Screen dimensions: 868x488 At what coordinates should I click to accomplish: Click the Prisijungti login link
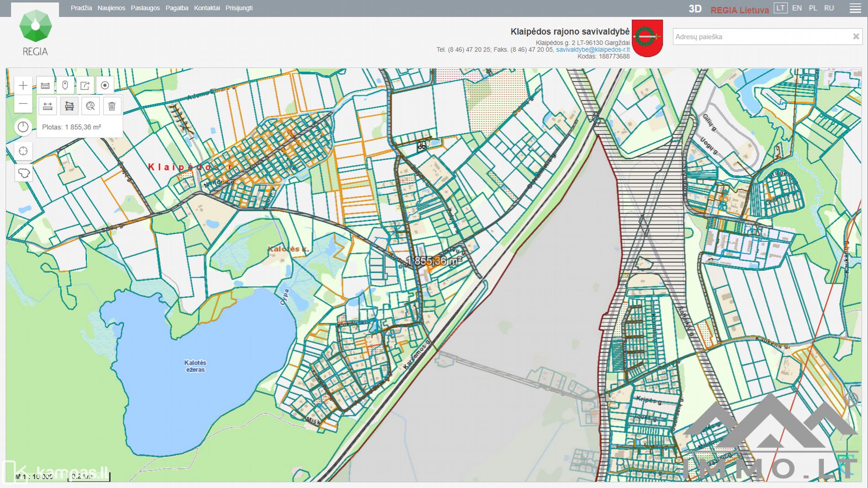click(x=239, y=8)
